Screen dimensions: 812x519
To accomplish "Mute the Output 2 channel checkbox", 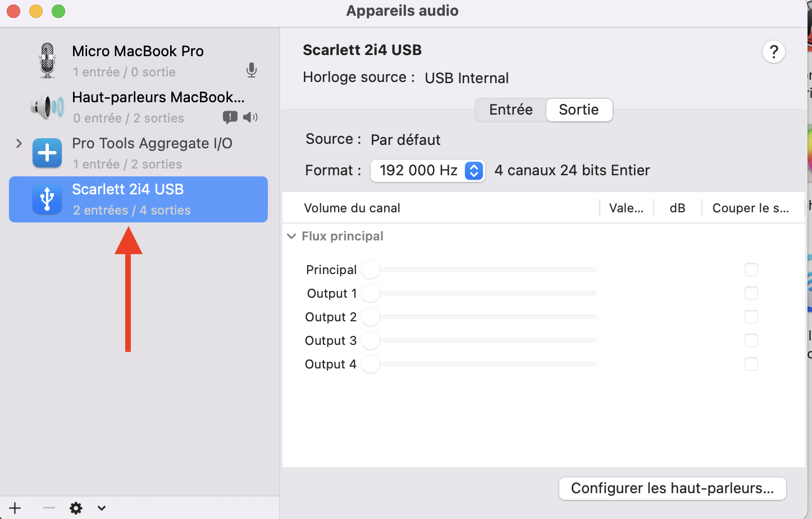I will pyautogui.click(x=751, y=317).
